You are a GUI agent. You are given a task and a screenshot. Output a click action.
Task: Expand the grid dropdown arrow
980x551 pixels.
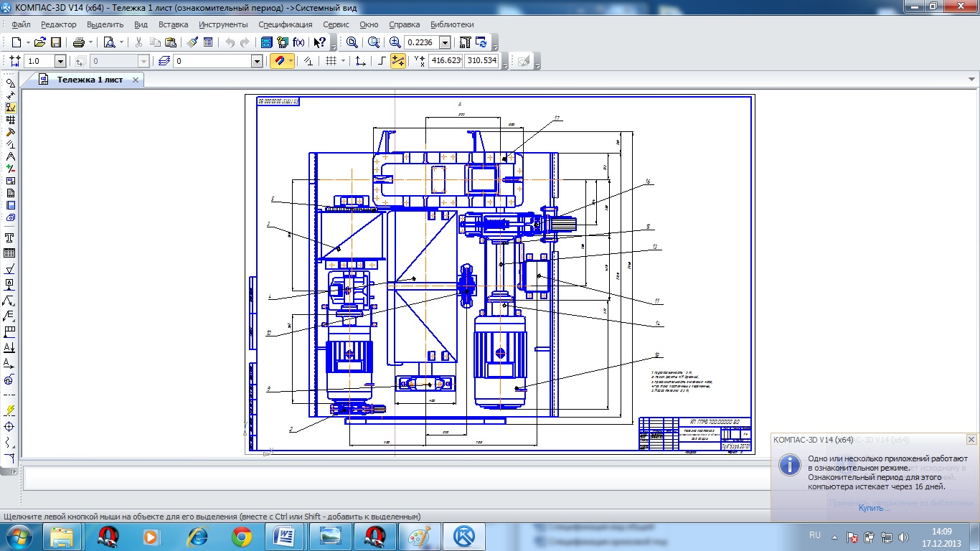343,62
